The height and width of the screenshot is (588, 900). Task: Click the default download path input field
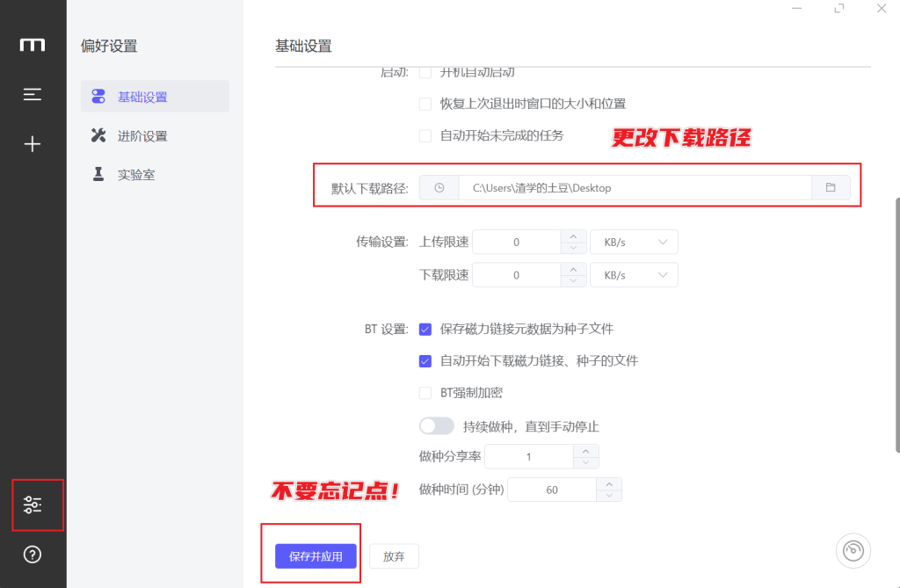click(x=633, y=187)
